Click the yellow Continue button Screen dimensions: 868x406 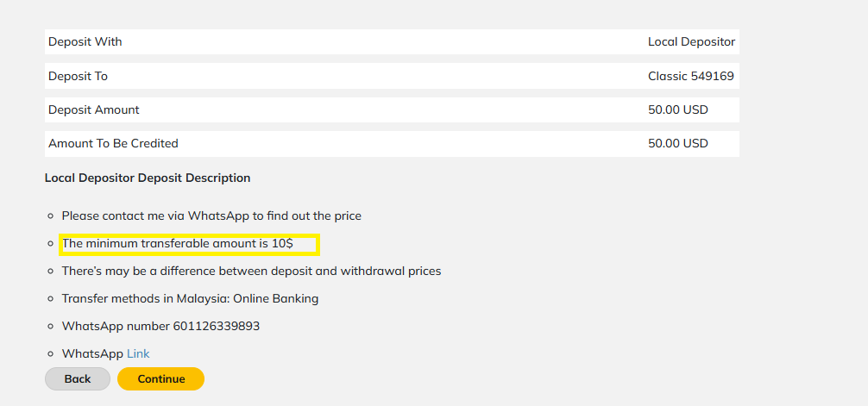click(x=161, y=379)
